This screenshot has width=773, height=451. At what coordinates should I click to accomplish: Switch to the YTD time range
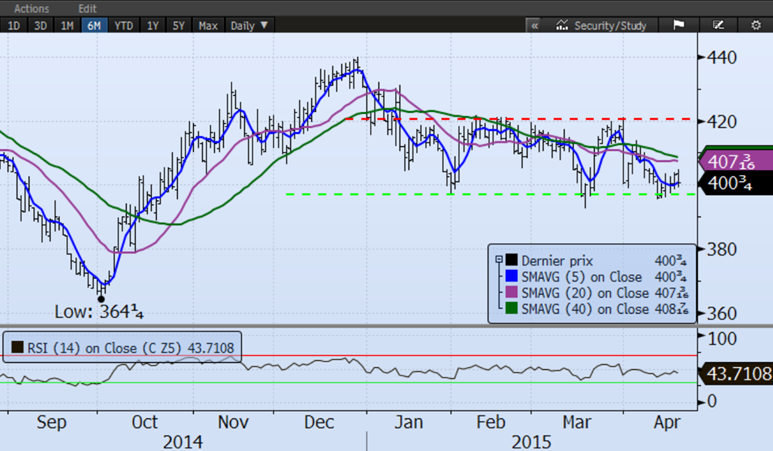click(122, 24)
